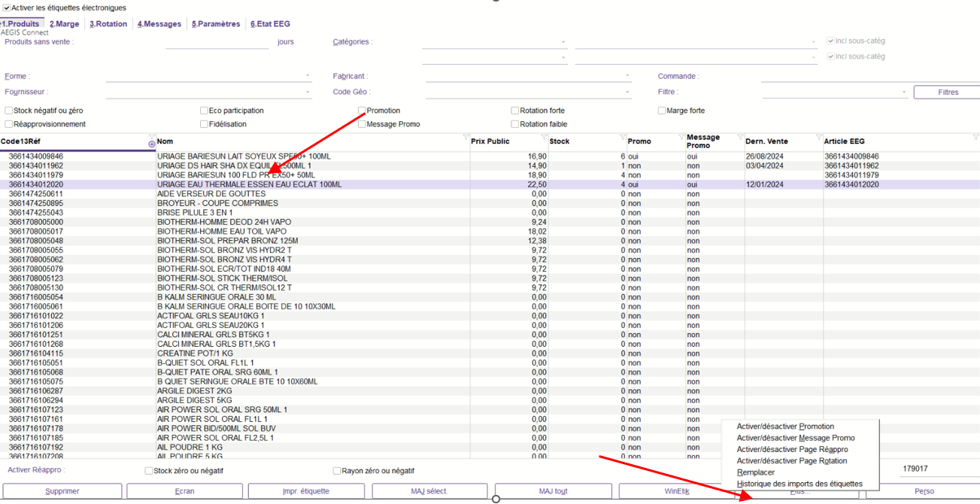Choose Historique des imports des étiquettes
The height and width of the screenshot is (504, 980).
799,484
